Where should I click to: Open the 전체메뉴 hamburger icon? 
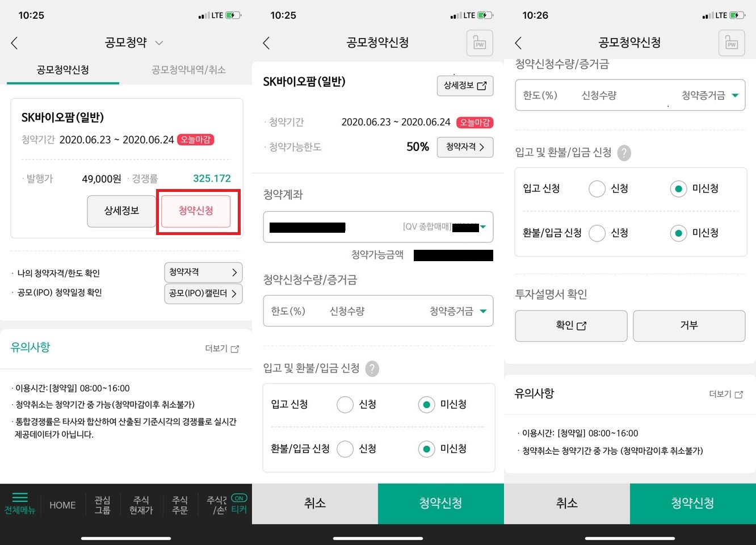[20, 503]
